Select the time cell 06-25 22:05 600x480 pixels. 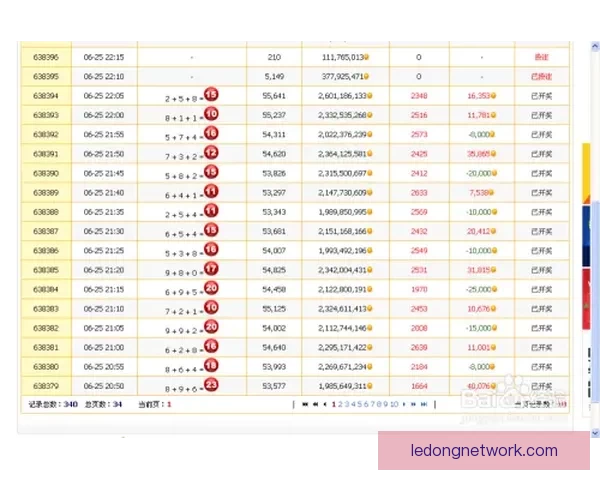click(x=104, y=96)
